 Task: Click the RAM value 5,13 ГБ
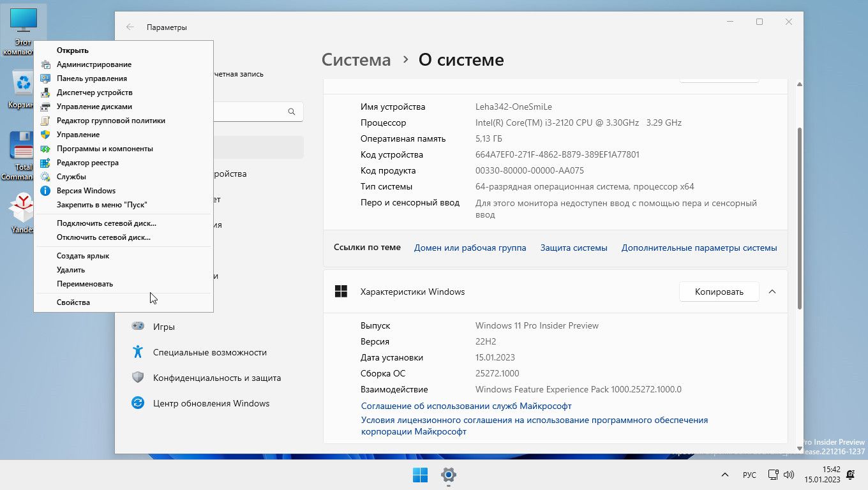click(489, 138)
